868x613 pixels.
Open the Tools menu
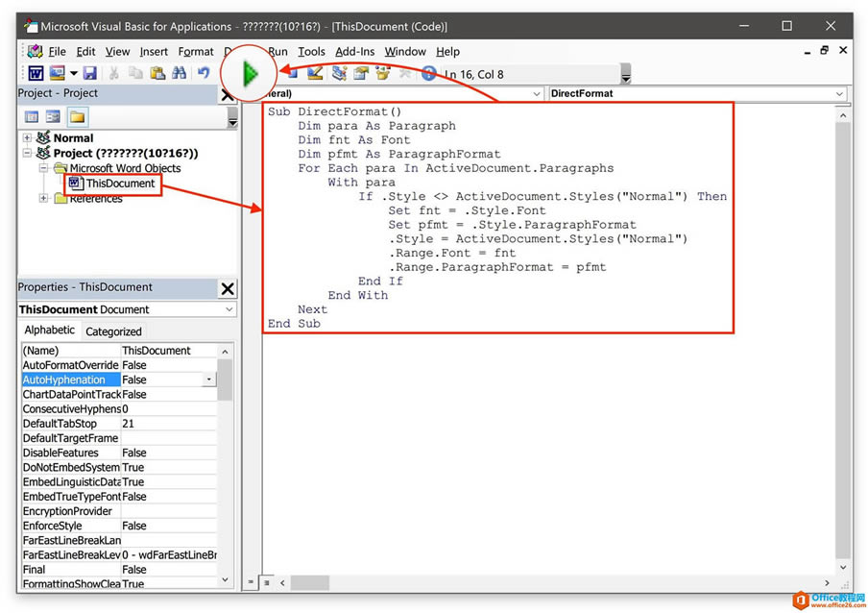coord(311,52)
